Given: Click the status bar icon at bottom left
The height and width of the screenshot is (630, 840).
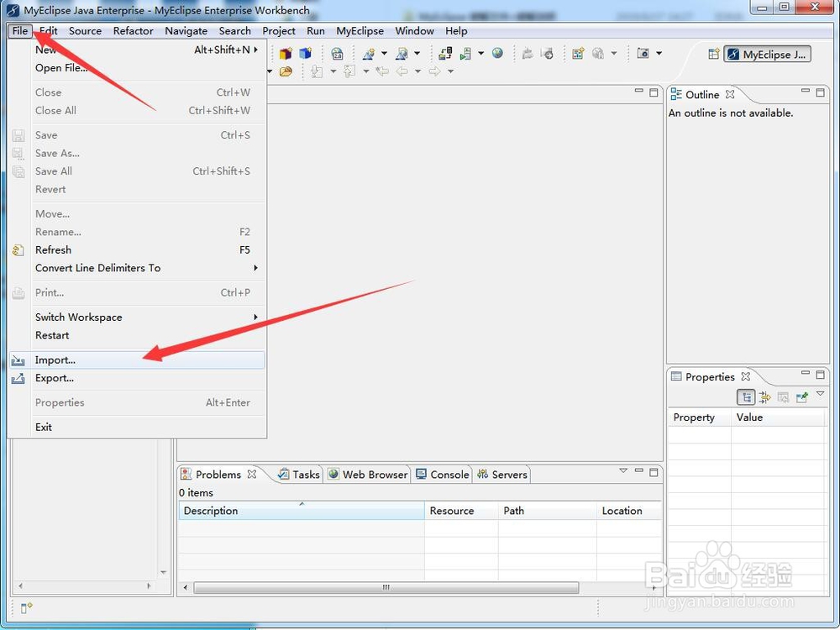Looking at the screenshot, I should pyautogui.click(x=26, y=607).
